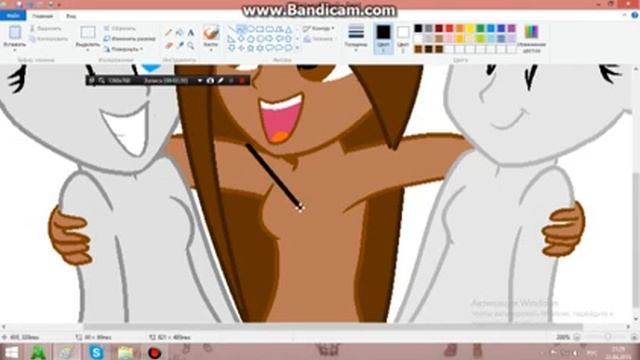
Task: Click the Select rectangle tool
Action: pyautogui.click(x=87, y=33)
